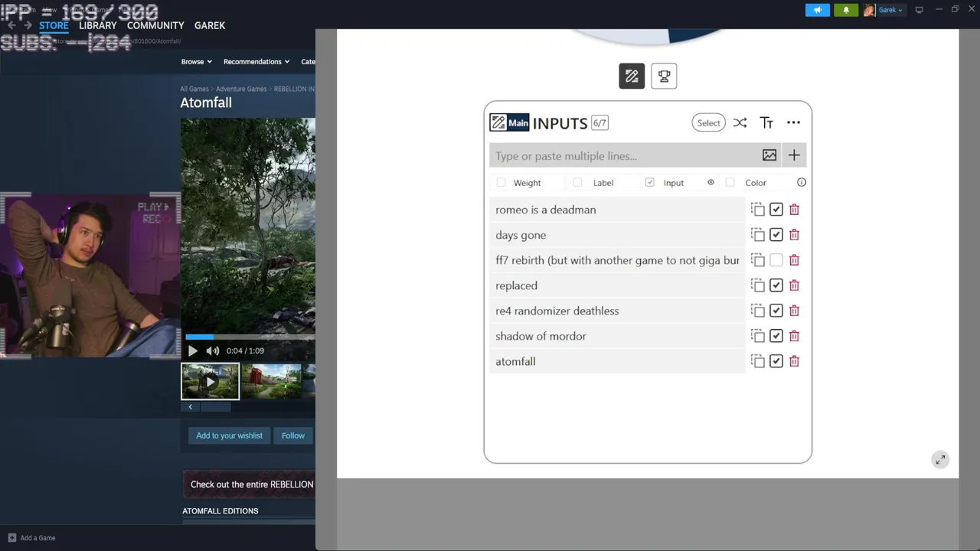This screenshot has width=980, height=551.
Task: Disable the 'romeo is a deadman' entry checkbox
Action: click(x=776, y=209)
